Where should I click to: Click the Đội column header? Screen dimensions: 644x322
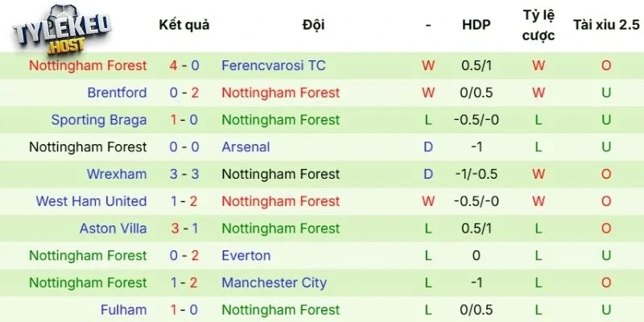click(x=313, y=25)
